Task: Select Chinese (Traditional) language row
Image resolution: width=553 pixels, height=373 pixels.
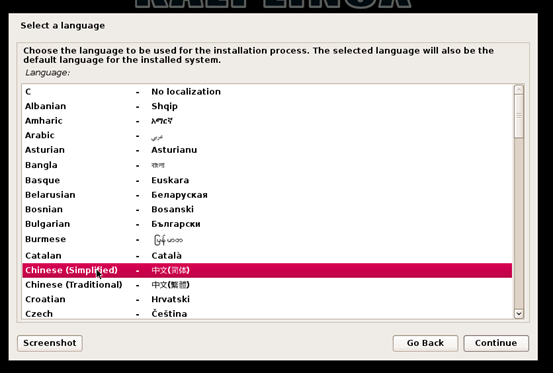Action: (267, 285)
